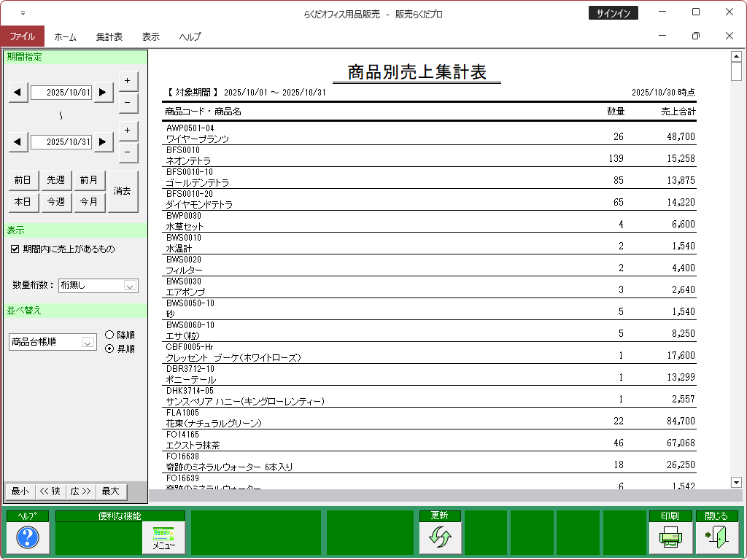Open the ファイル tab

point(22,36)
